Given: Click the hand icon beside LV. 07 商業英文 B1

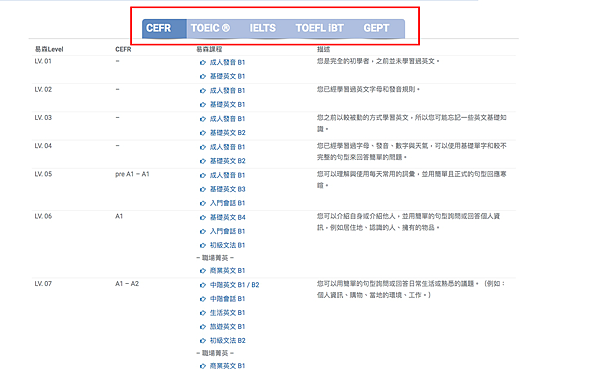Looking at the screenshot, I should click(x=203, y=366).
